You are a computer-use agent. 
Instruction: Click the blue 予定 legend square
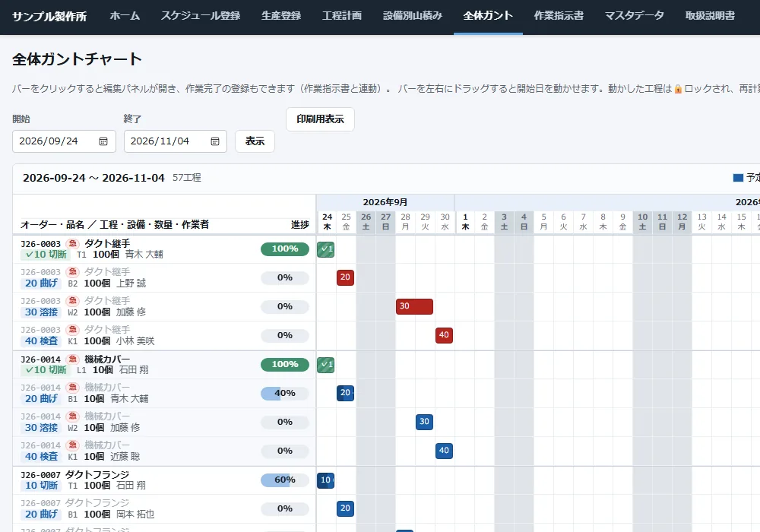(x=738, y=178)
